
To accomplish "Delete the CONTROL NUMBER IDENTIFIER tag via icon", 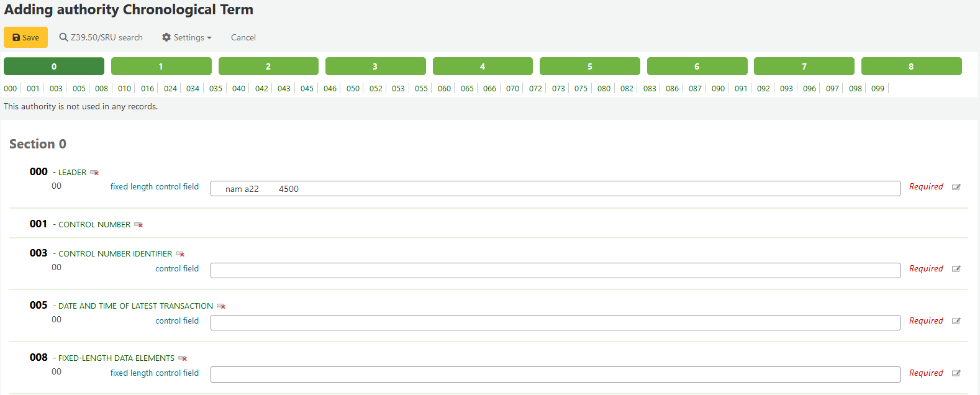I will click(180, 254).
